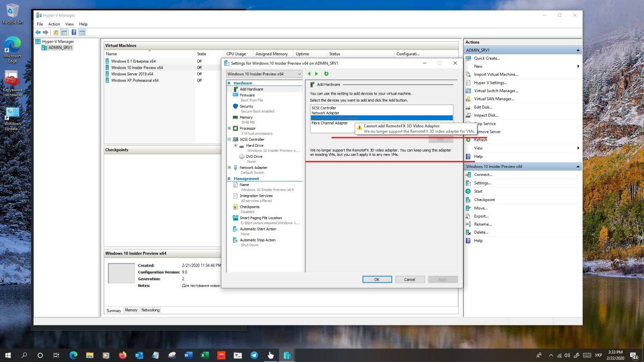Click the Export action in the Actions pane
The image size is (644, 362).
[x=481, y=216]
